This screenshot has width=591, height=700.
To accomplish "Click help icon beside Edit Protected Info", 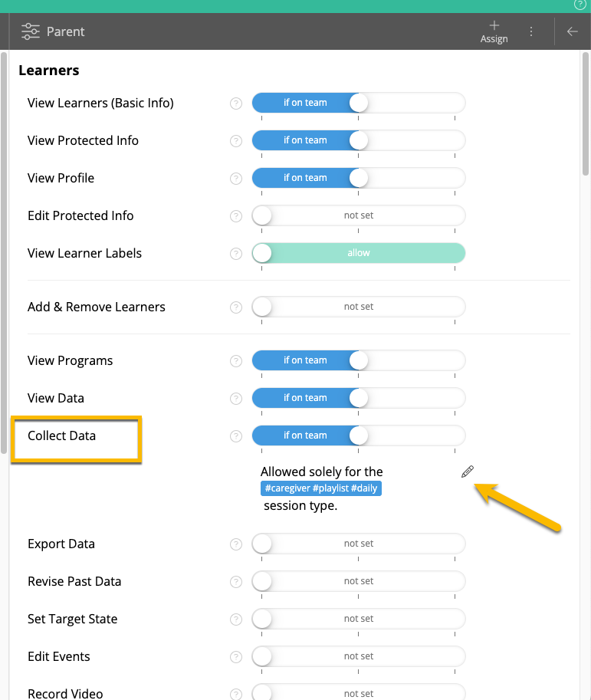I will tap(236, 216).
